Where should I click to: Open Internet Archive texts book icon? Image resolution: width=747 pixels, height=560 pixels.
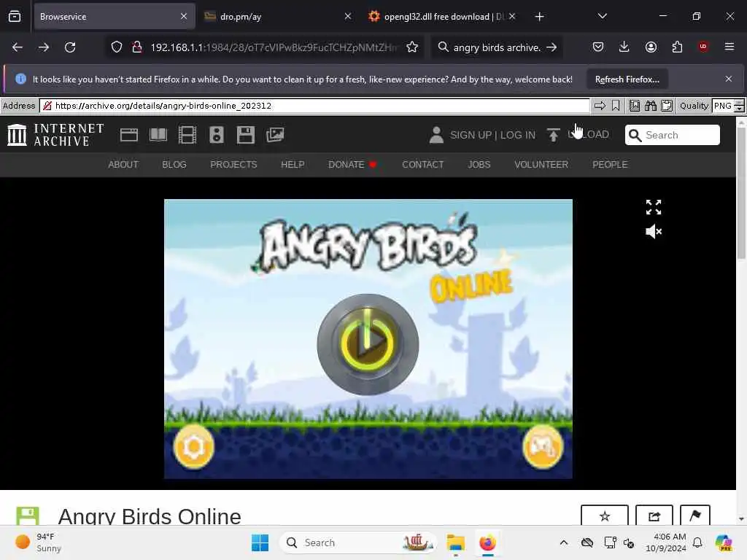click(x=158, y=135)
